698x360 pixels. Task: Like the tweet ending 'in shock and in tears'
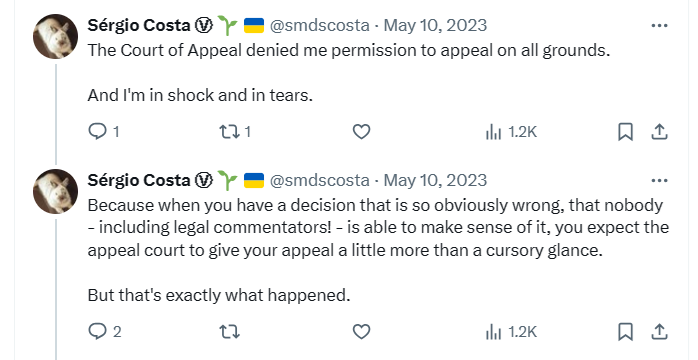click(x=361, y=132)
